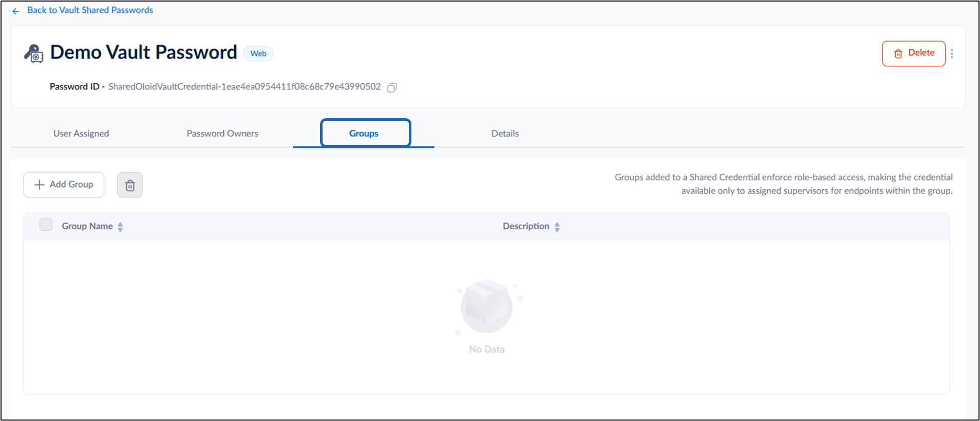Click the vault password key icon
The image size is (980, 421).
click(34, 53)
